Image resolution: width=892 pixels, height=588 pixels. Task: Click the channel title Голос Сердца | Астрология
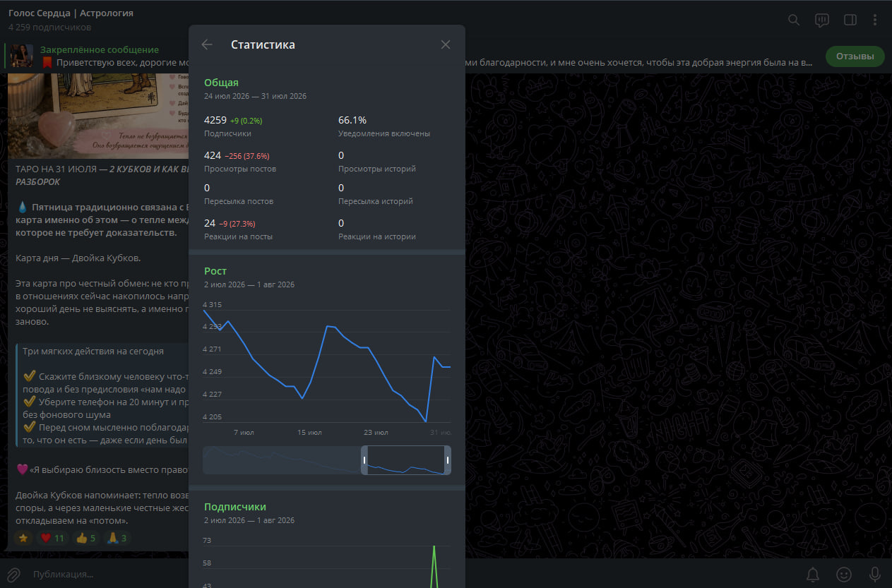71,13
